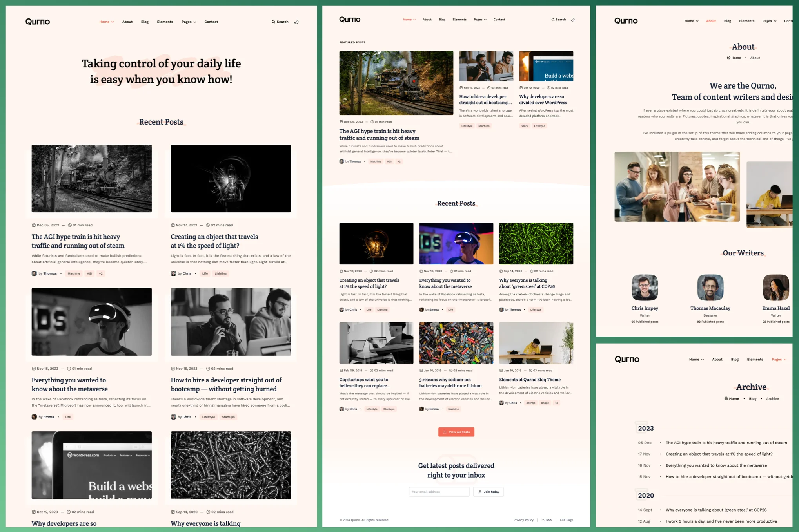Click the View All Posts button
The image size is (799, 532).
tap(456, 432)
